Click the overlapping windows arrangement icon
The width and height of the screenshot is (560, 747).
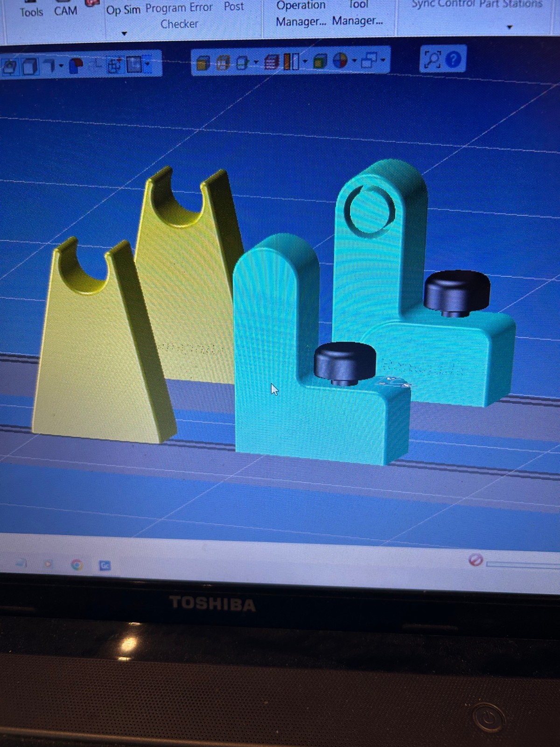coord(369,60)
